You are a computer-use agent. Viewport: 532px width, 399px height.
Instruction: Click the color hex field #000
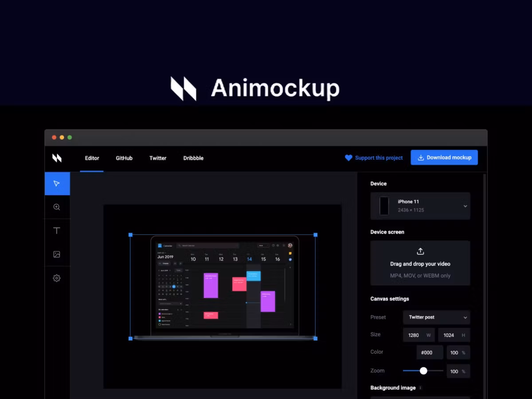point(430,352)
